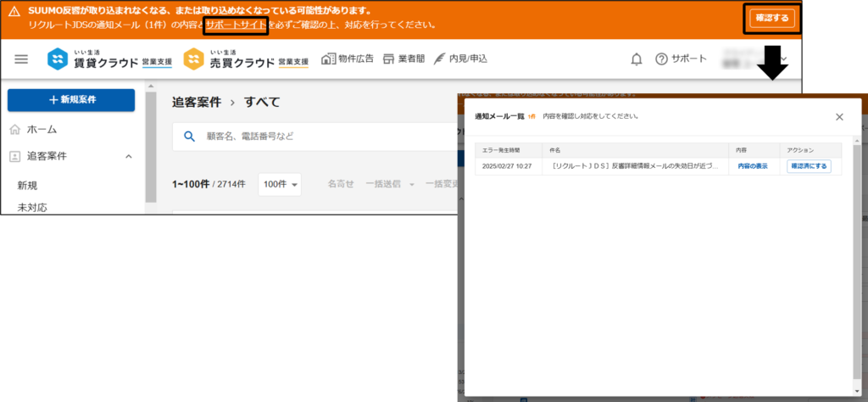Click the 売買クラウド orange hexagon logo
The image size is (868, 402).
[194, 59]
